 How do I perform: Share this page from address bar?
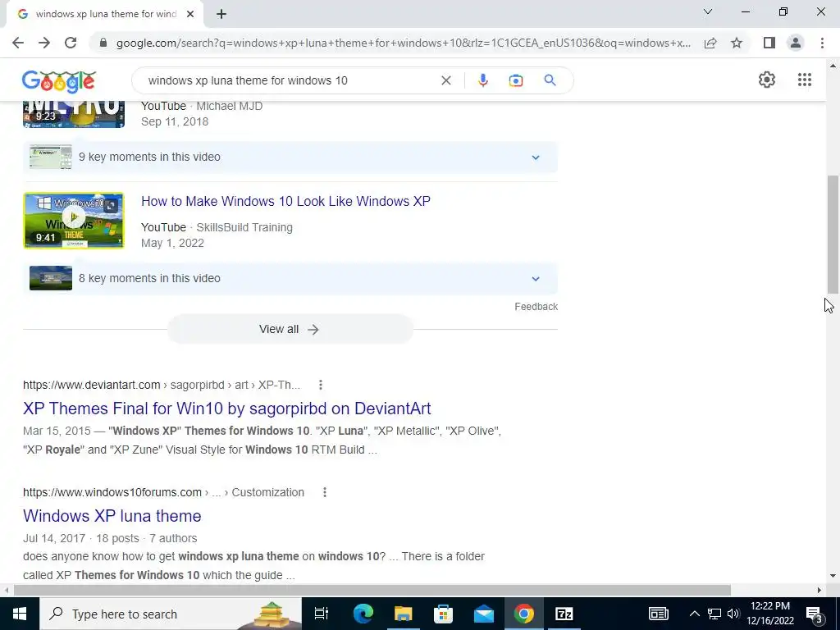(x=710, y=43)
